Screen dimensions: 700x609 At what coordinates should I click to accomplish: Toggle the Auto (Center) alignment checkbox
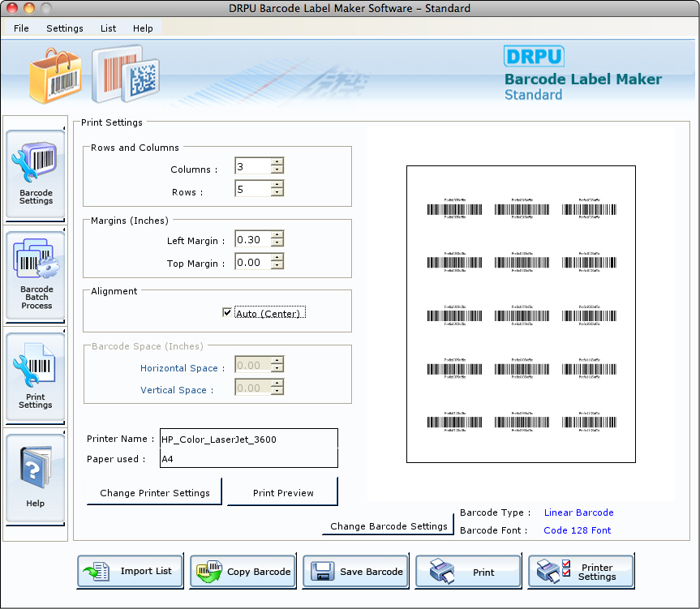[227, 312]
